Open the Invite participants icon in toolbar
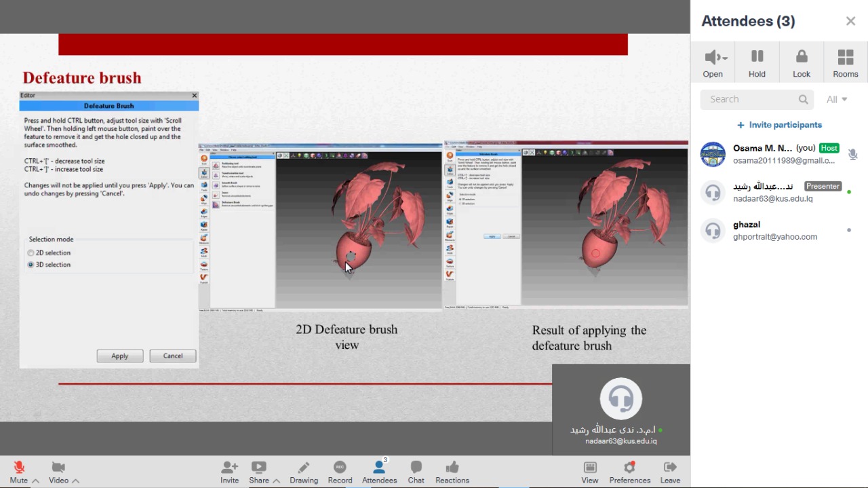Image resolution: width=868 pixels, height=488 pixels. click(x=229, y=468)
